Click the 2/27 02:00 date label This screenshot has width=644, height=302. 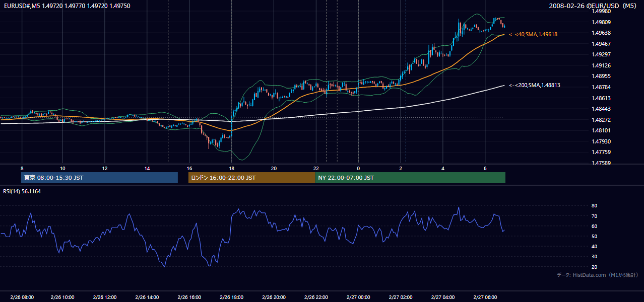click(402, 297)
